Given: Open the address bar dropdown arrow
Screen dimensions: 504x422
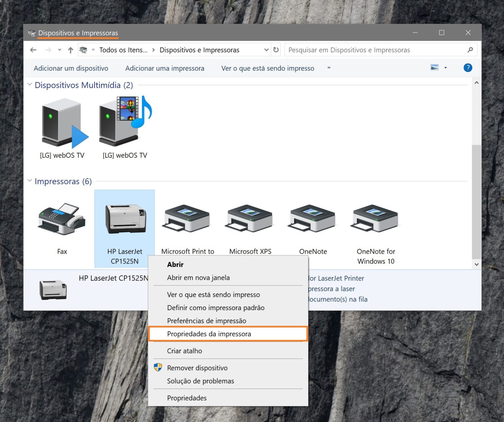Looking at the screenshot, I should pos(266,50).
